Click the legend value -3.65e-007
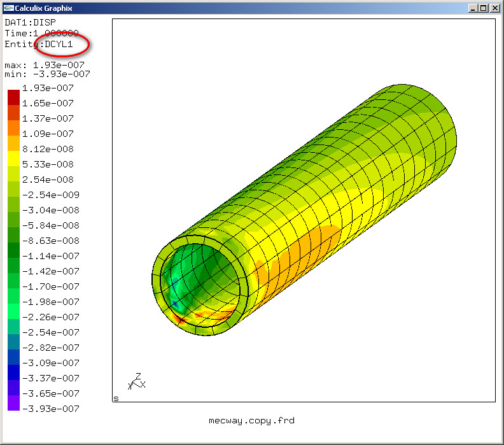Image resolution: width=504 pixels, height=445 pixels. point(51,393)
